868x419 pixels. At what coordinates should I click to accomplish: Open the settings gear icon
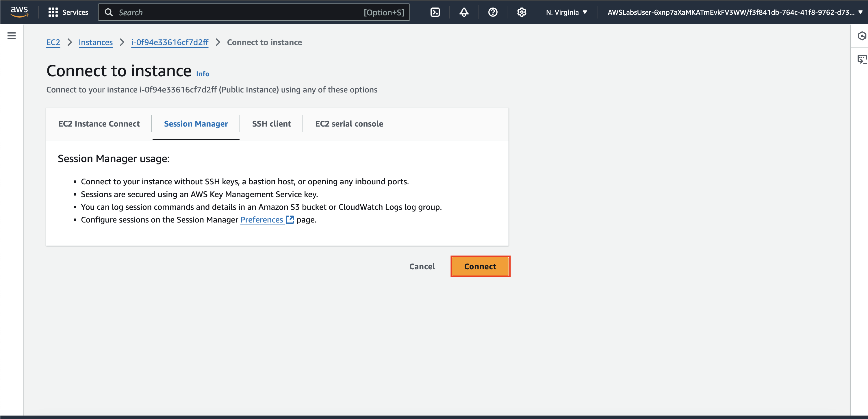pyautogui.click(x=521, y=12)
